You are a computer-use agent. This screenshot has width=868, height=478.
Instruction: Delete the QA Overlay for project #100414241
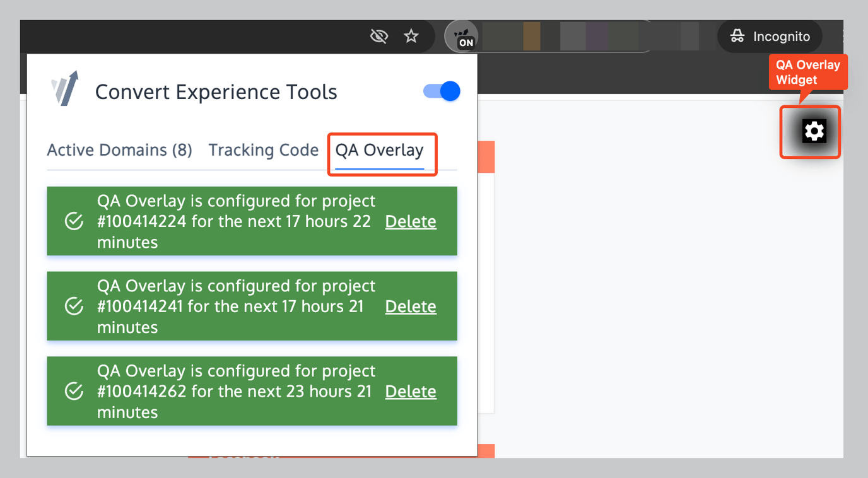tap(410, 306)
